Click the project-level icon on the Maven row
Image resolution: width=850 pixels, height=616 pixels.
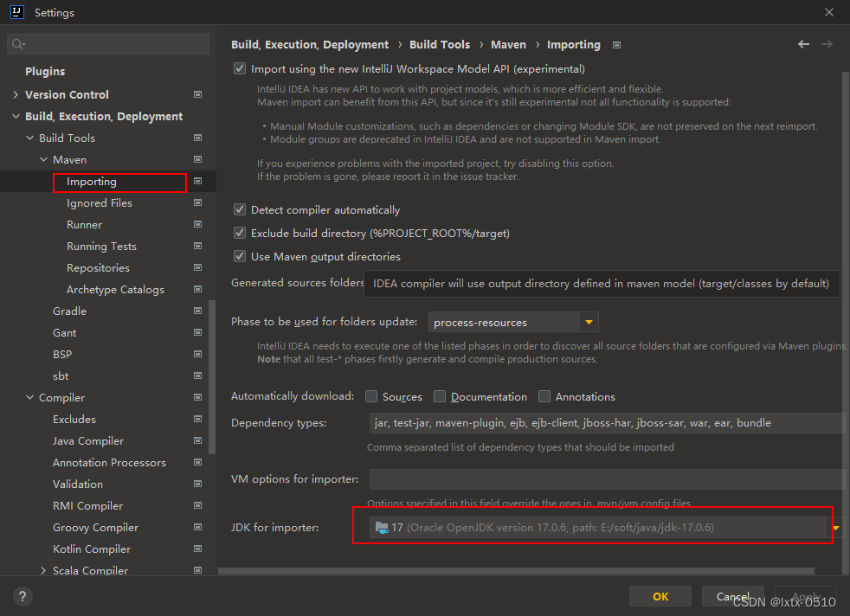(x=198, y=159)
